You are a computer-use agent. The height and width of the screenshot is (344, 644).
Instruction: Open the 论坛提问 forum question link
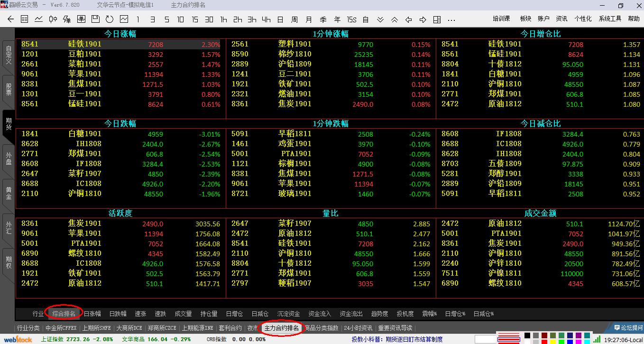(x=628, y=327)
